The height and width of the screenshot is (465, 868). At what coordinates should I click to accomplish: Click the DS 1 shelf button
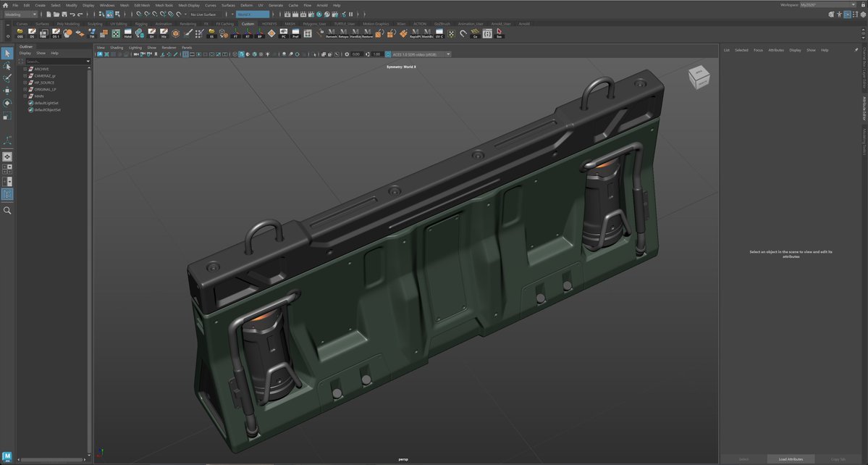point(56,33)
